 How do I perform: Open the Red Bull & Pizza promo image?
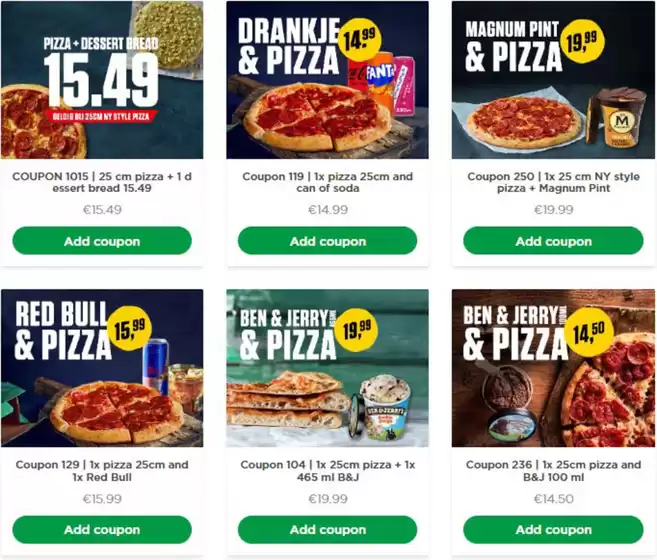pos(102,368)
